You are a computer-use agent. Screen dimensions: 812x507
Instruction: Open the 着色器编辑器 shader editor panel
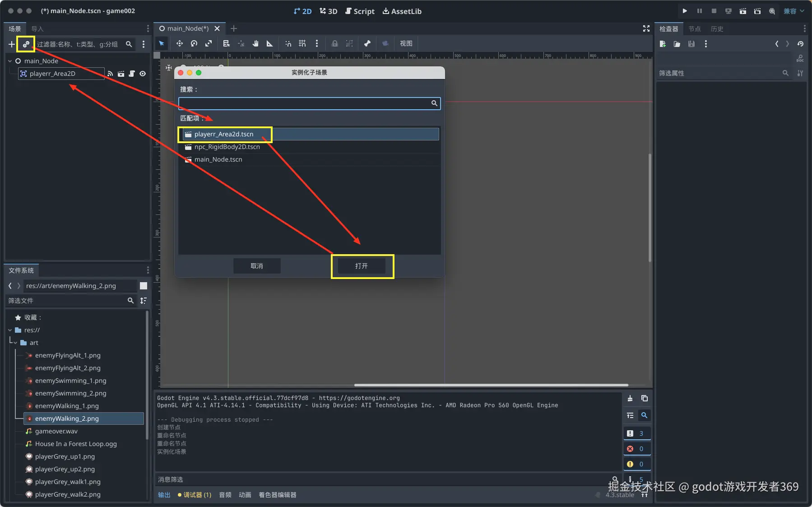tap(278, 495)
